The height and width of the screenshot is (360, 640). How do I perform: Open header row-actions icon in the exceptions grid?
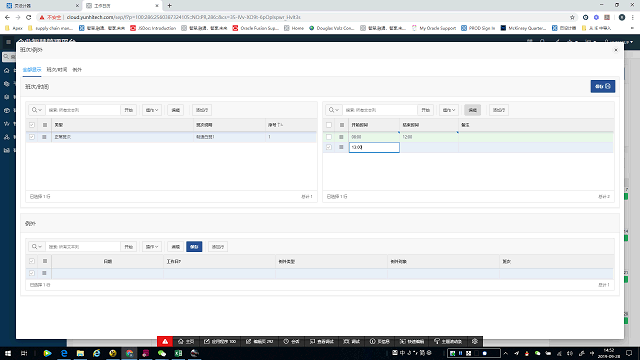(x=45, y=261)
